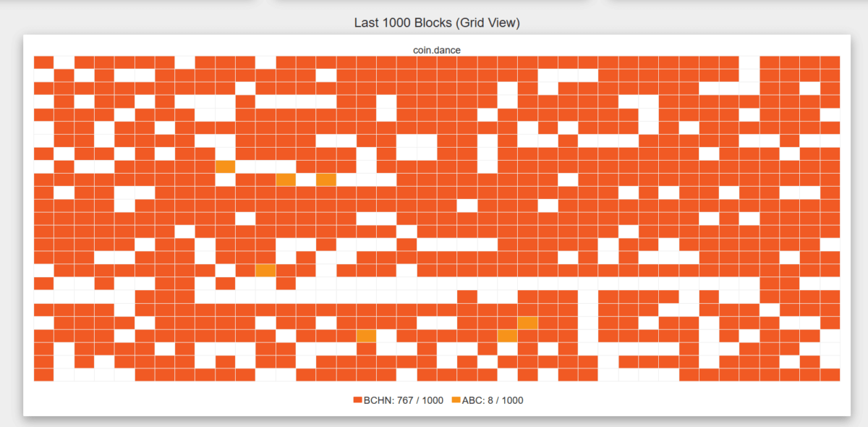Viewport: 868px width, 427px height.
Task: Select the ABC block diagonally below-left of the rightmost ABC
Action: 507,336
